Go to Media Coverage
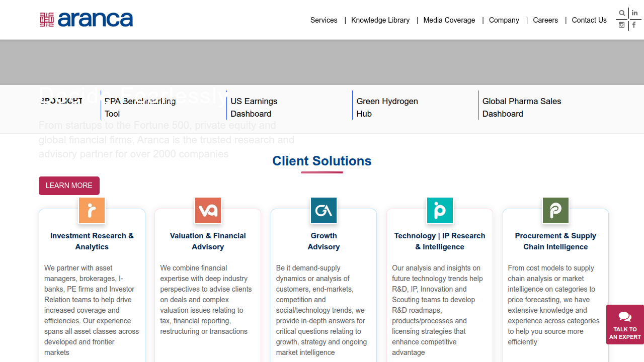Screen dimensions: 644x362 coord(449,20)
